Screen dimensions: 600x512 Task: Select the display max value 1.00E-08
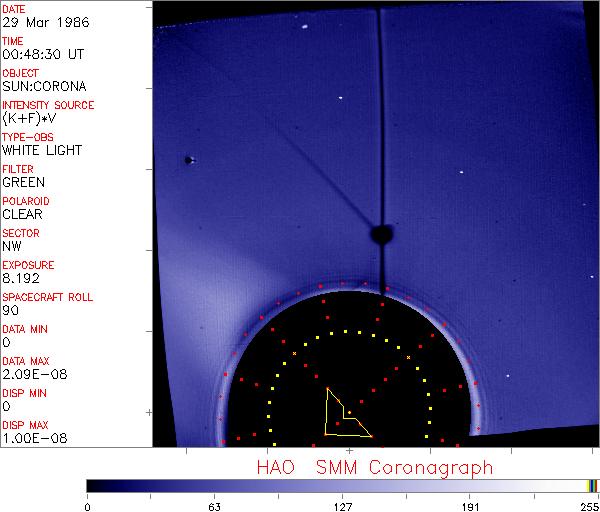[31, 438]
